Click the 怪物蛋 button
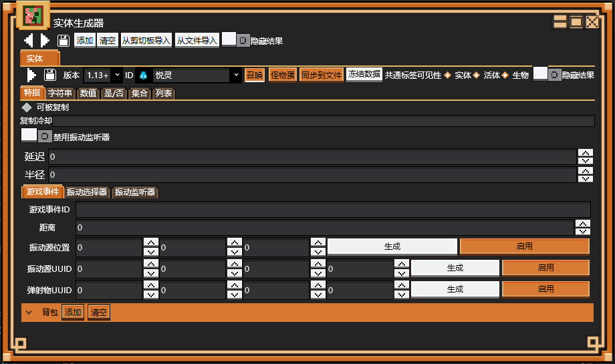The width and height of the screenshot is (615, 364). 283,75
